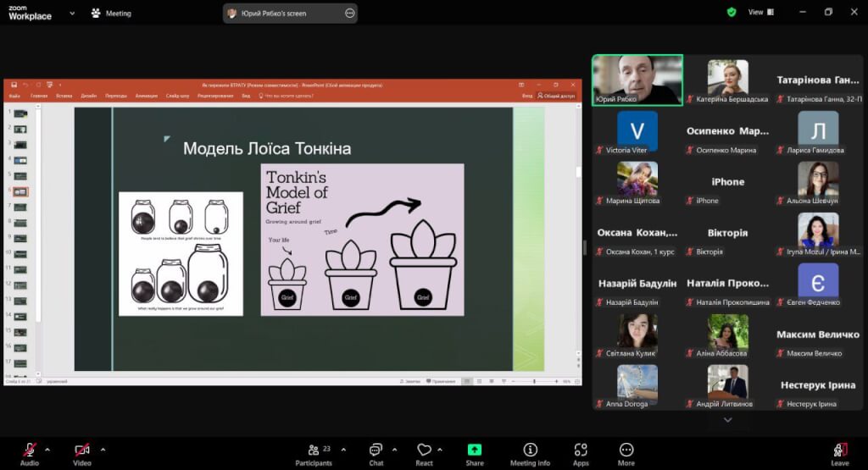Show more participants with down chevron
The width and height of the screenshot is (868, 470).
[x=727, y=419]
